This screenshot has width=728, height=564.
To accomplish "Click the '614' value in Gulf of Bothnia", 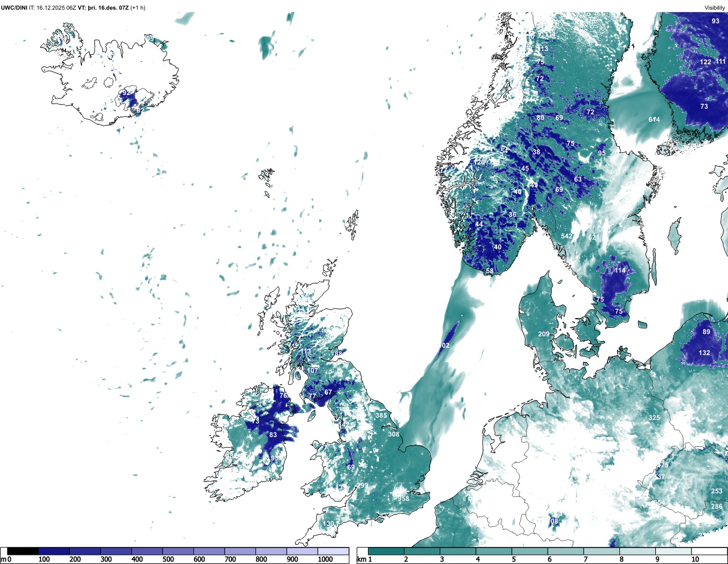I will pyautogui.click(x=655, y=120).
